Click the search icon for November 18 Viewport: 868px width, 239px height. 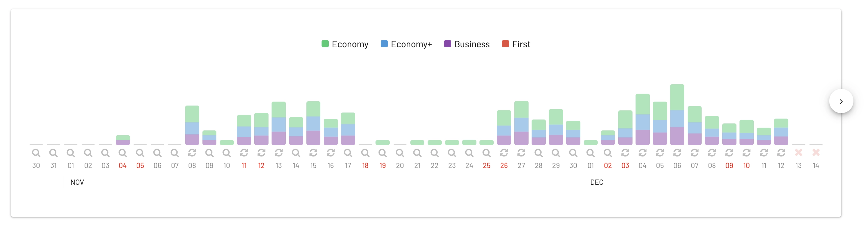click(x=365, y=153)
